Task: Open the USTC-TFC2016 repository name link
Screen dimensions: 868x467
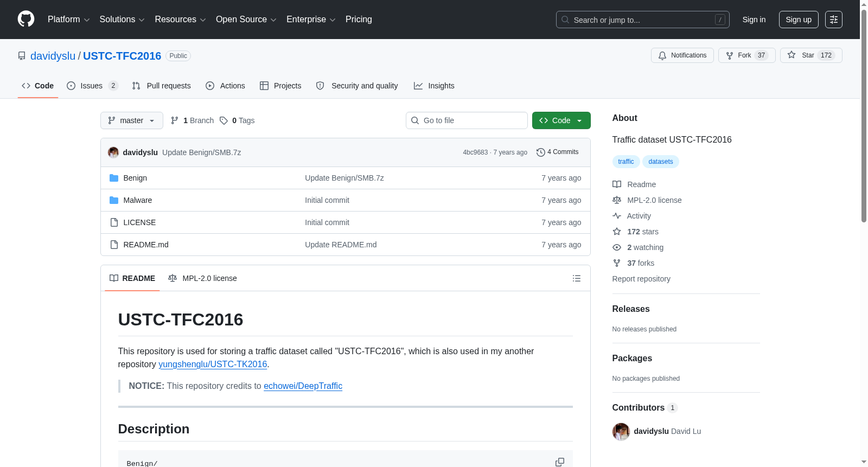Action: (x=122, y=56)
